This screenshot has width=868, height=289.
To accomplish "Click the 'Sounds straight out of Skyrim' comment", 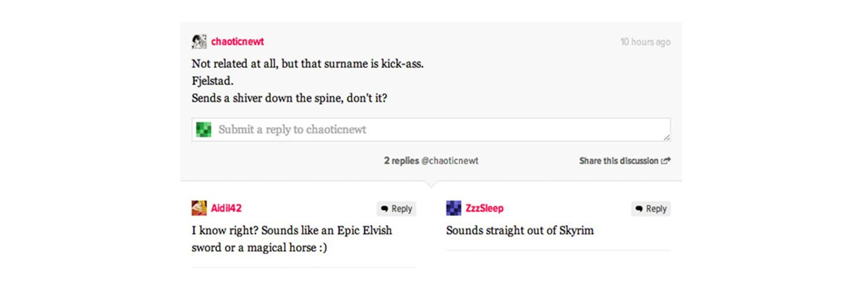I will tap(520, 230).
